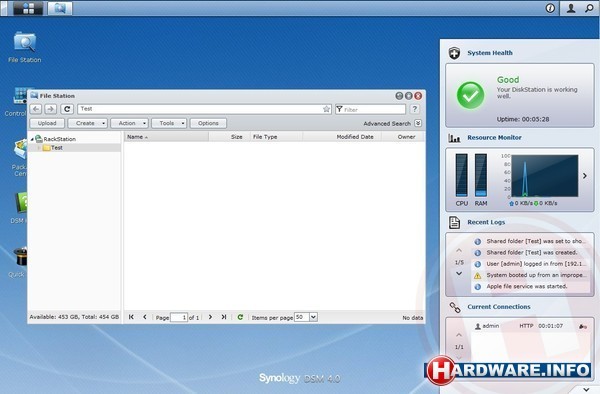Reload file list with green refresh icon
Viewport: 600px width, 394px height.
tap(240, 317)
